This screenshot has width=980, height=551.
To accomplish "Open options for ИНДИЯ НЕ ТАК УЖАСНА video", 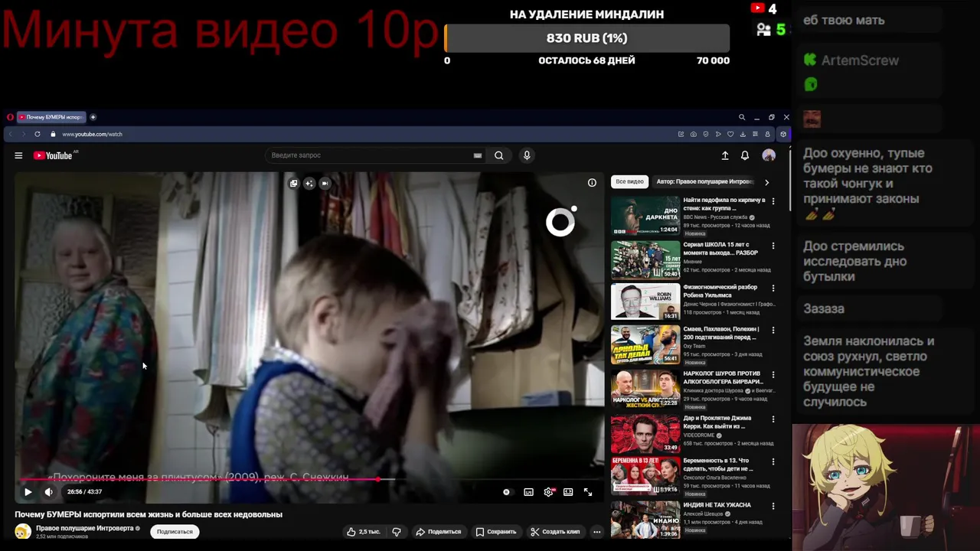I will tap(773, 506).
